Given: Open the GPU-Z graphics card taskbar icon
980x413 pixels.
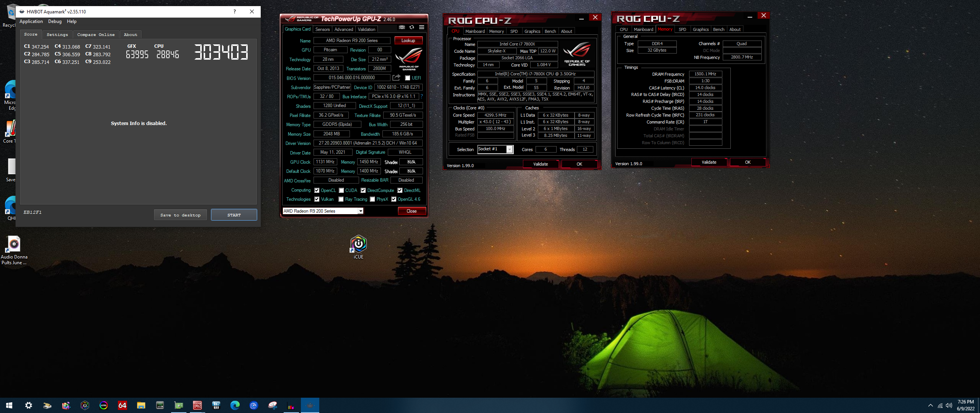Looking at the screenshot, I should click(178, 405).
